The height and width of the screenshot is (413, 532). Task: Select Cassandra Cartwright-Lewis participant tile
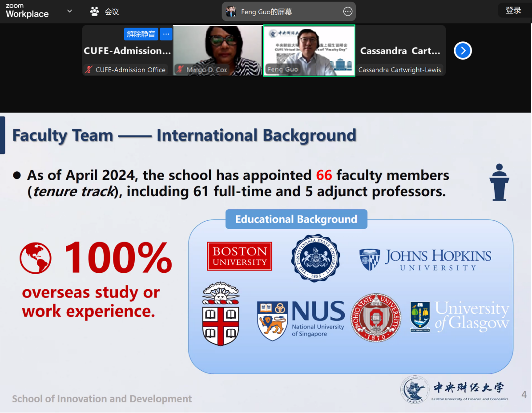point(400,51)
